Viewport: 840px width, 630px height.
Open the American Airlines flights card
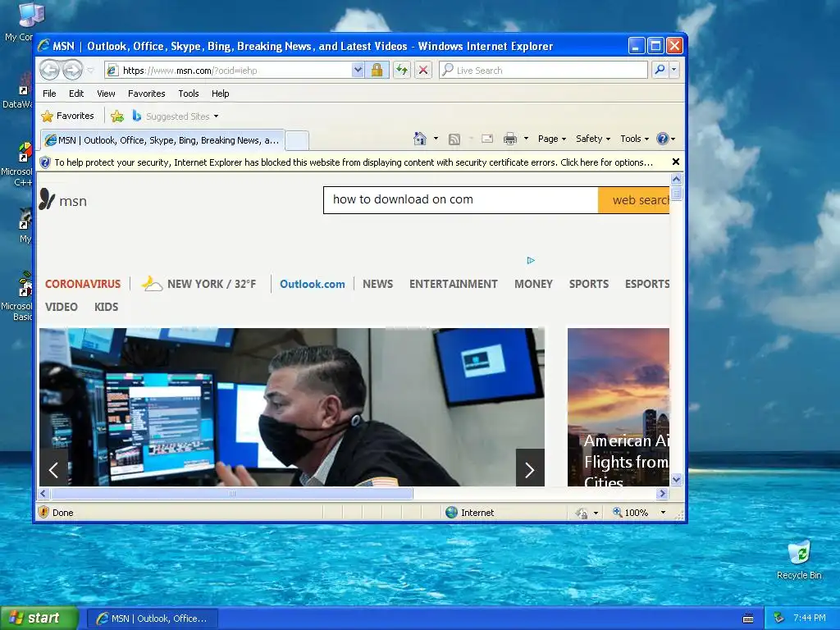619,407
